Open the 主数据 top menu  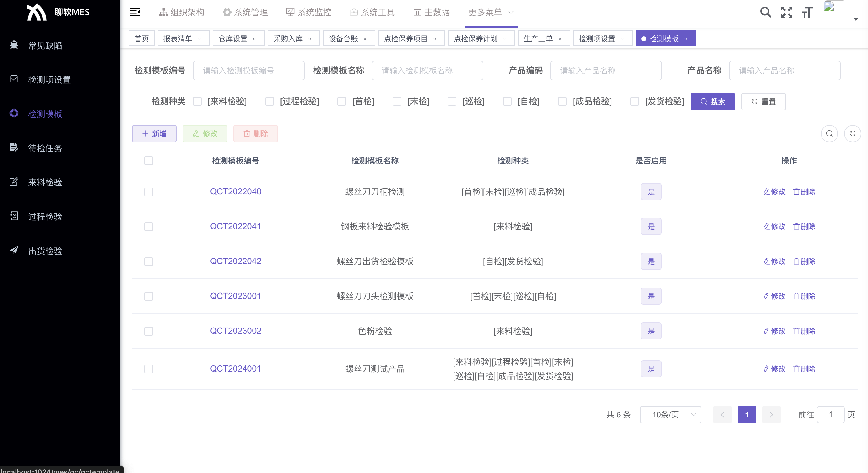[x=432, y=13]
